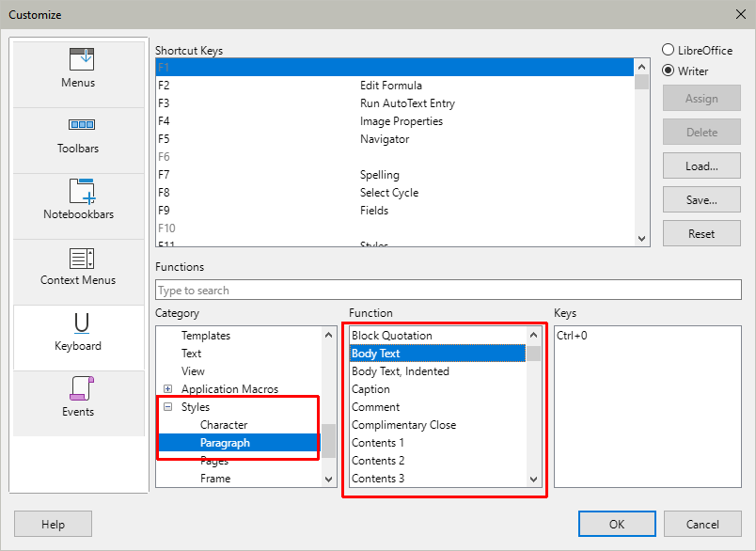Select the Templates category
The image size is (756, 551).
206,335
